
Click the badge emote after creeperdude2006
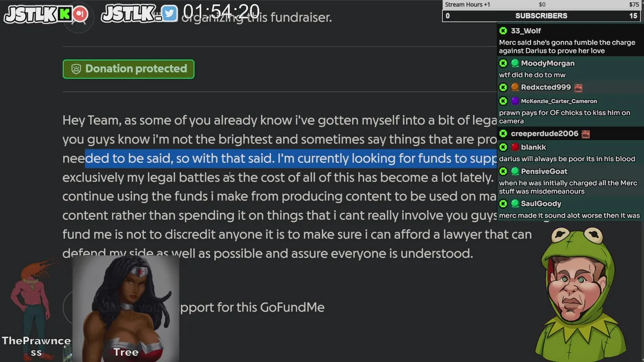pyautogui.click(x=586, y=134)
